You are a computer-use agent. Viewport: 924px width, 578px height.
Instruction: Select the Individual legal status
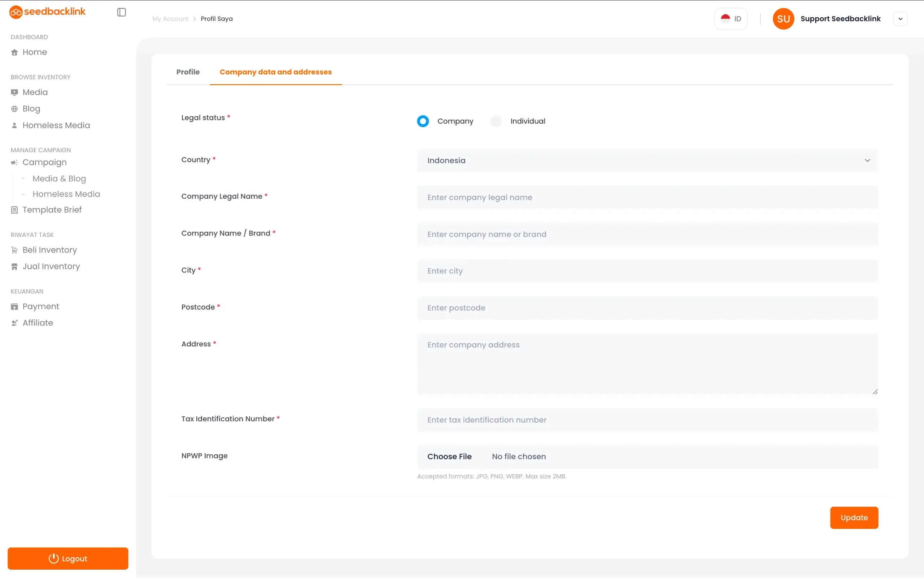[x=496, y=121]
